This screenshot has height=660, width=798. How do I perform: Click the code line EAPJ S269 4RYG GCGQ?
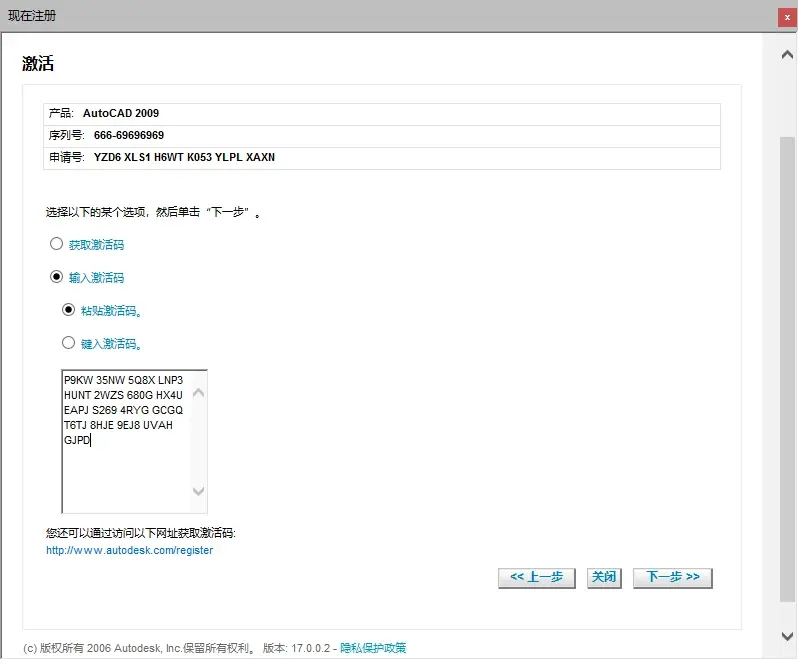[x=123, y=410]
